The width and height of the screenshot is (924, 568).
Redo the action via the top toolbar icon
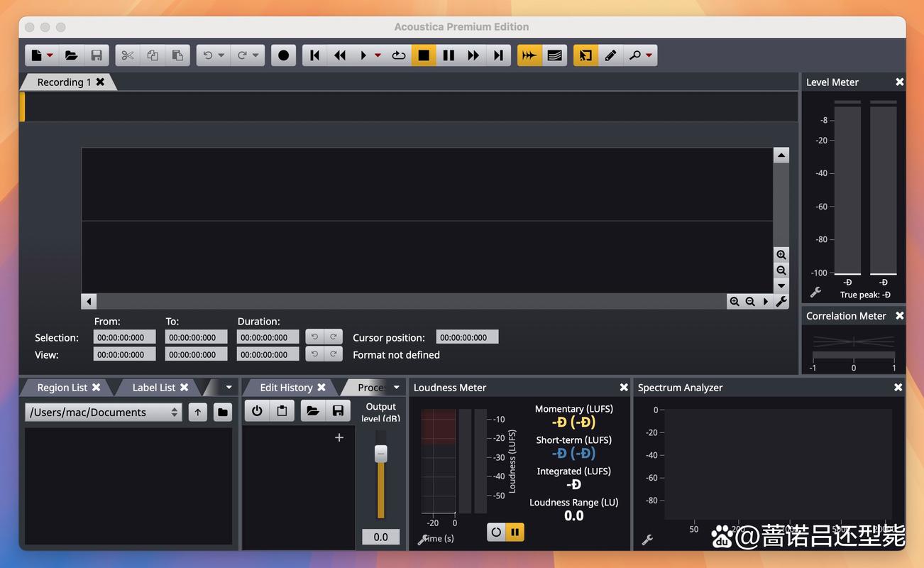(242, 55)
